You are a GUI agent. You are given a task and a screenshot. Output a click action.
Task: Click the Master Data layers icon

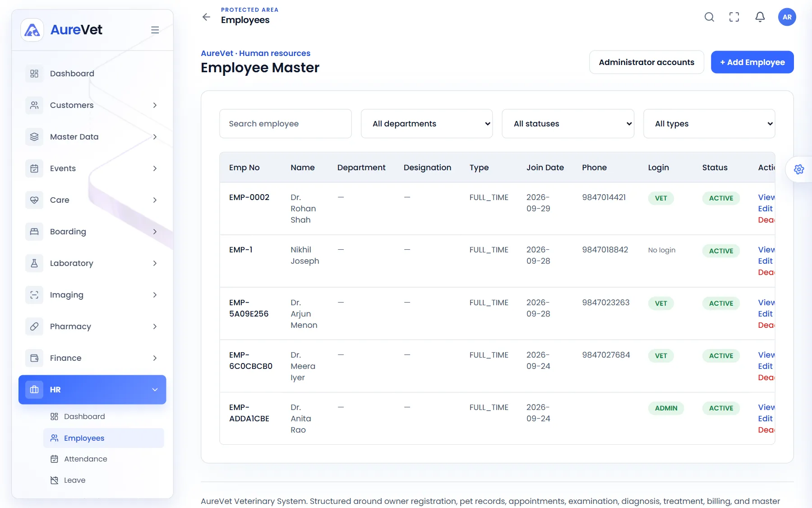34,137
